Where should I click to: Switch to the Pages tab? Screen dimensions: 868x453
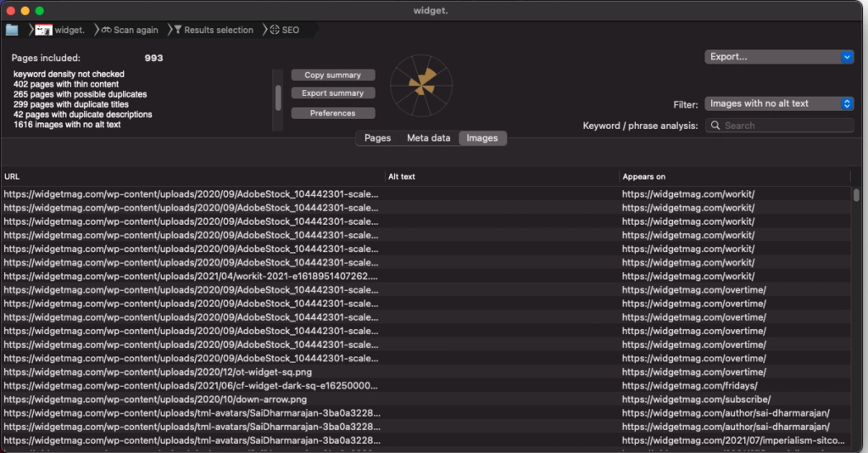[377, 138]
